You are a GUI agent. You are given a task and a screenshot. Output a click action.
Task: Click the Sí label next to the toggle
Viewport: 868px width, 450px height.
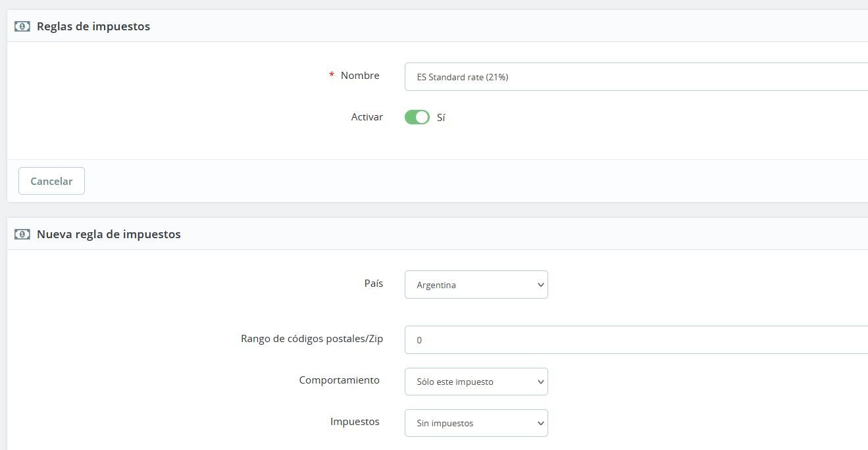pyautogui.click(x=441, y=118)
